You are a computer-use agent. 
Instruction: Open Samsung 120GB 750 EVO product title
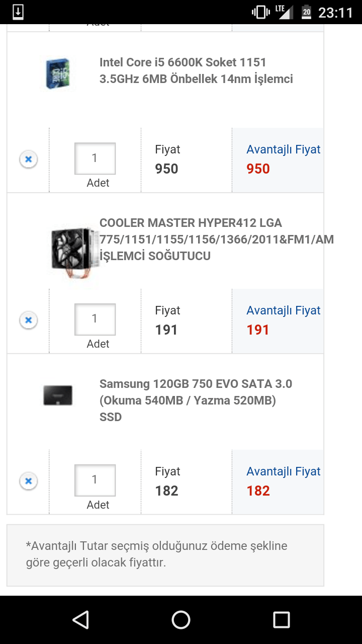pos(196,400)
